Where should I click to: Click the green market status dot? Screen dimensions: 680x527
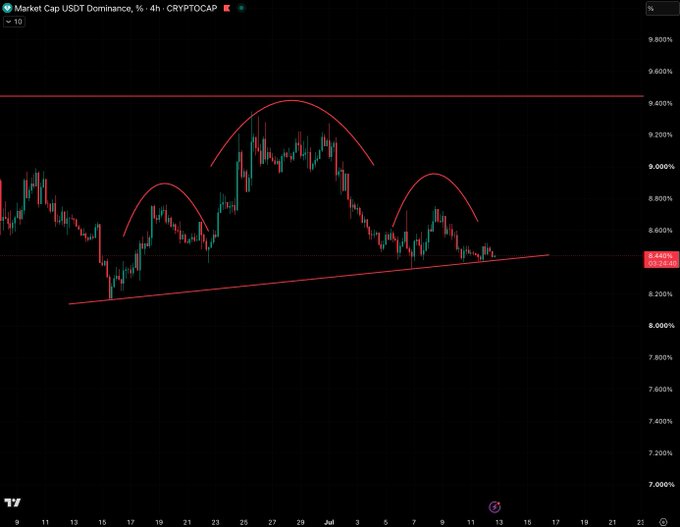[241, 8]
